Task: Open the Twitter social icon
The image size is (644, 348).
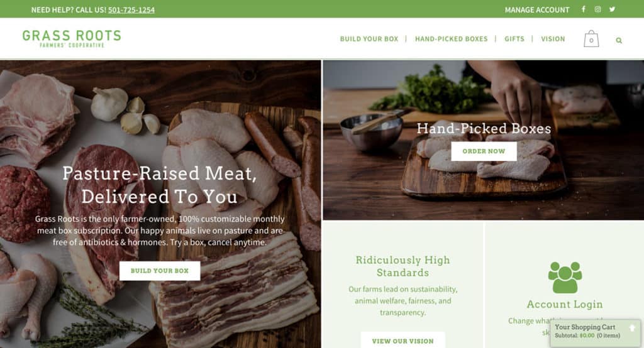Action: (612, 9)
